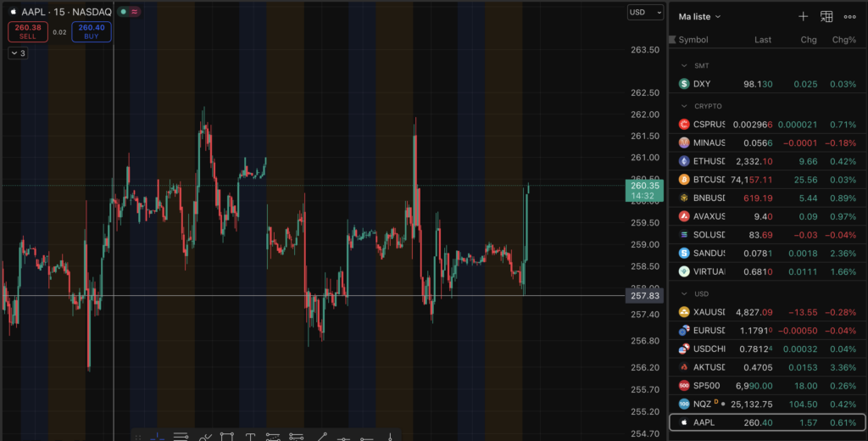Open the Ma liste watchlist dropdown
This screenshot has width=868, height=441.
click(699, 16)
